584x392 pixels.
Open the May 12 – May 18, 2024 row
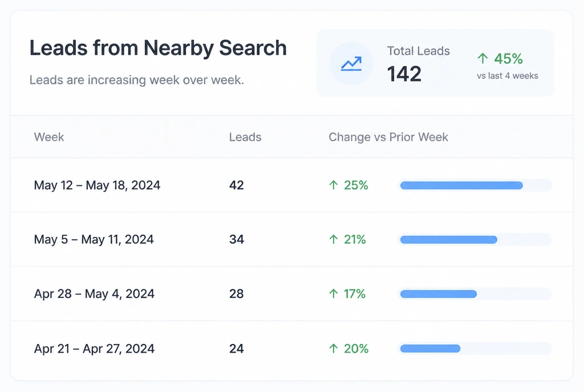click(291, 185)
